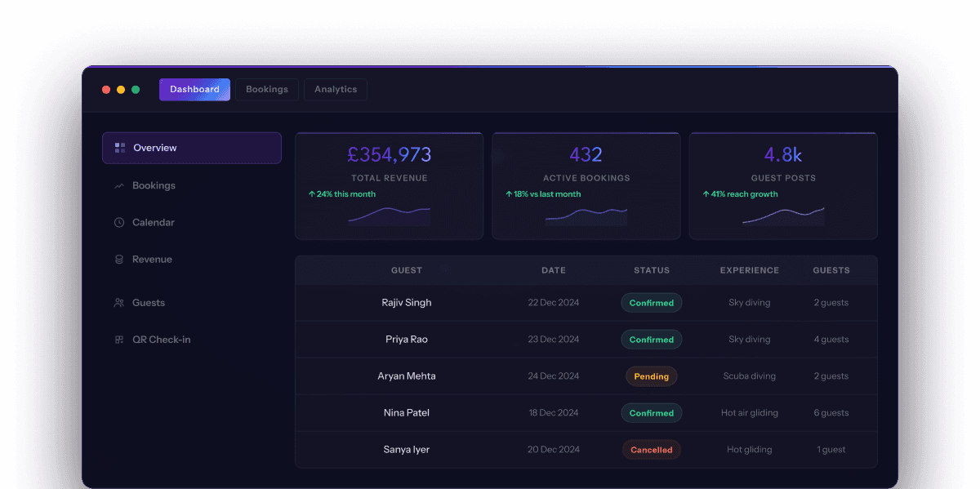The height and width of the screenshot is (489, 980).
Task: Click 2 guests in Rajiv Singh's row
Action: (x=831, y=303)
